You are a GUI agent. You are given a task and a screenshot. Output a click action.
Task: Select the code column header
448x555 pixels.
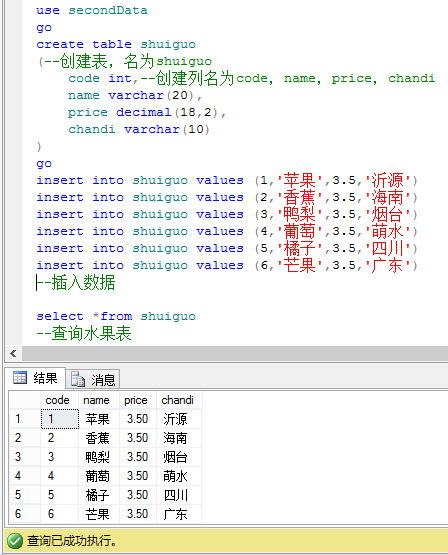pyautogui.click(x=59, y=400)
